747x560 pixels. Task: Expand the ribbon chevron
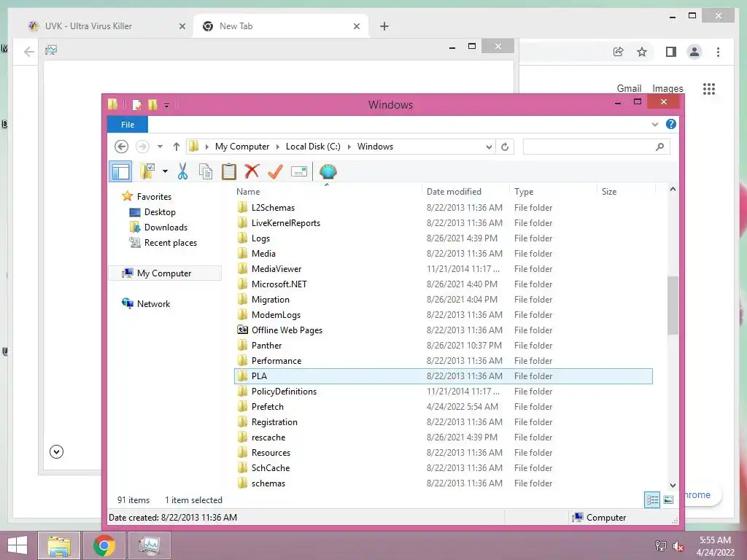point(655,124)
